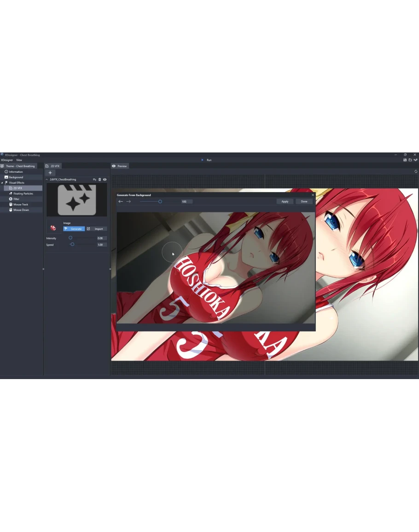Click the open folder icon at top right

(x=410, y=160)
